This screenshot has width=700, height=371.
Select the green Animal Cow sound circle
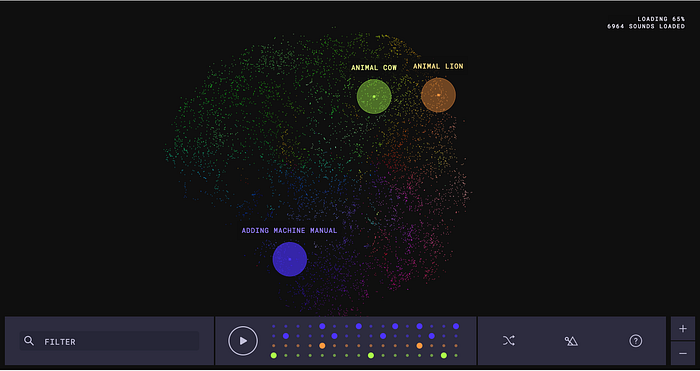374,96
